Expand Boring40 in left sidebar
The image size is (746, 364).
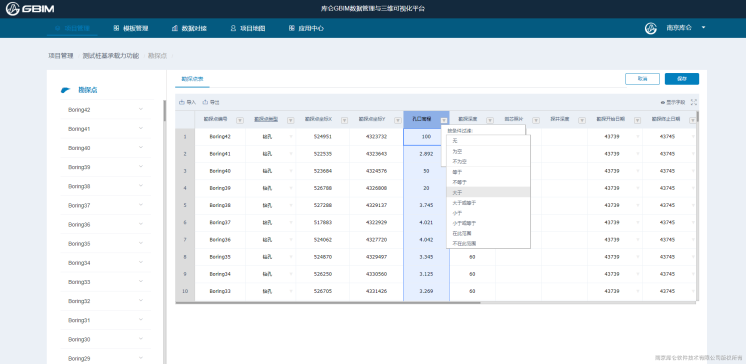141,148
